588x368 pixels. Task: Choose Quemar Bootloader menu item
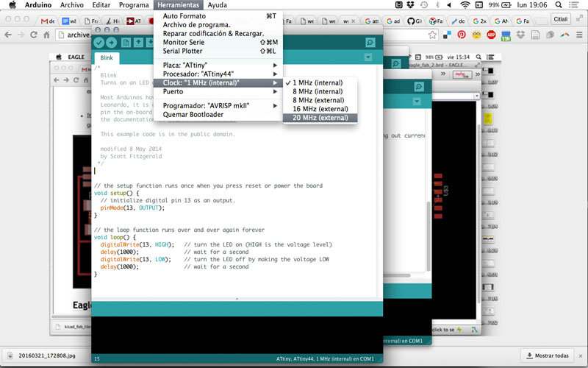[218, 115]
